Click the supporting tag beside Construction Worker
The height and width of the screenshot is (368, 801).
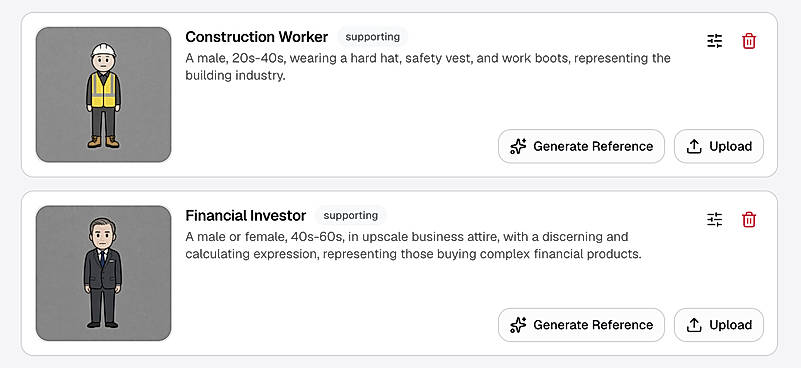(372, 37)
